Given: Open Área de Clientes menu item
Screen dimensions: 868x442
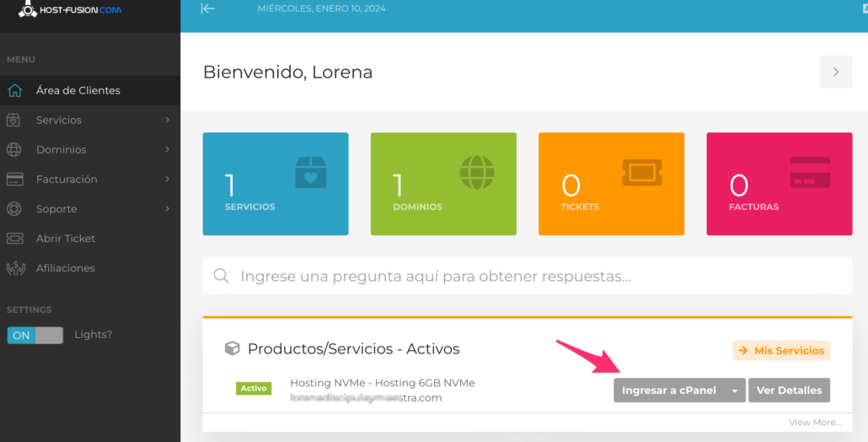Looking at the screenshot, I should (x=90, y=90).
